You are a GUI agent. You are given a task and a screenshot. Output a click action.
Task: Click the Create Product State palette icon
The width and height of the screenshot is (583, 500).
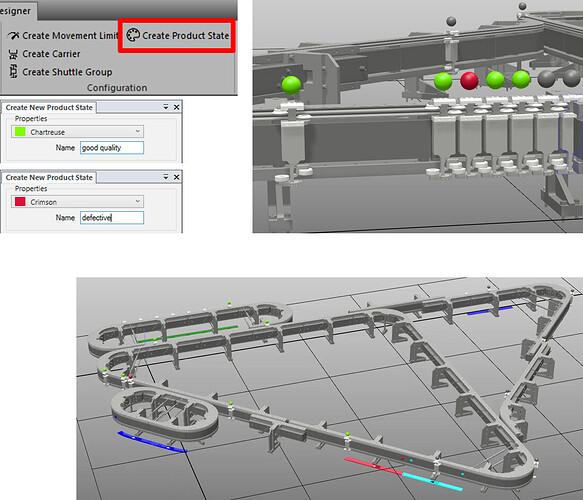point(133,35)
